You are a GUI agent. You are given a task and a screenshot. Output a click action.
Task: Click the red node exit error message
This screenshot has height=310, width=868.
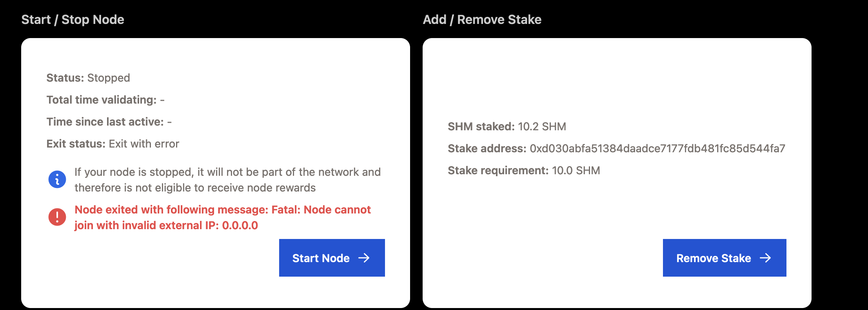[222, 217]
